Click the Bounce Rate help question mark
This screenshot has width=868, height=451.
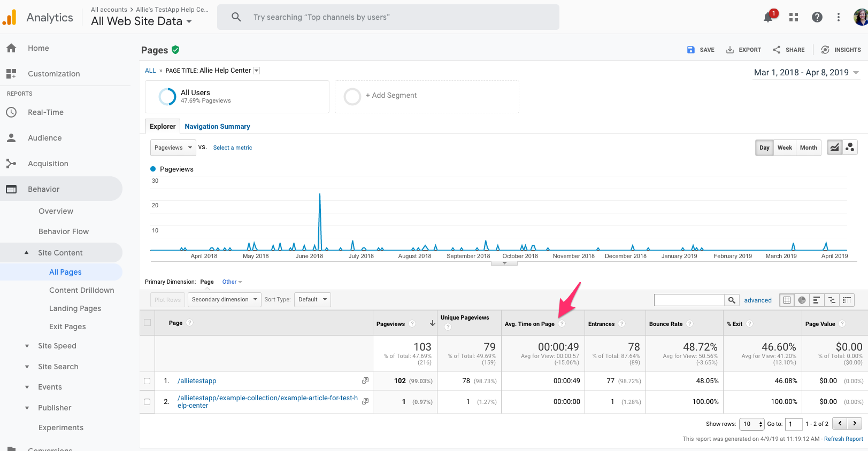(689, 324)
